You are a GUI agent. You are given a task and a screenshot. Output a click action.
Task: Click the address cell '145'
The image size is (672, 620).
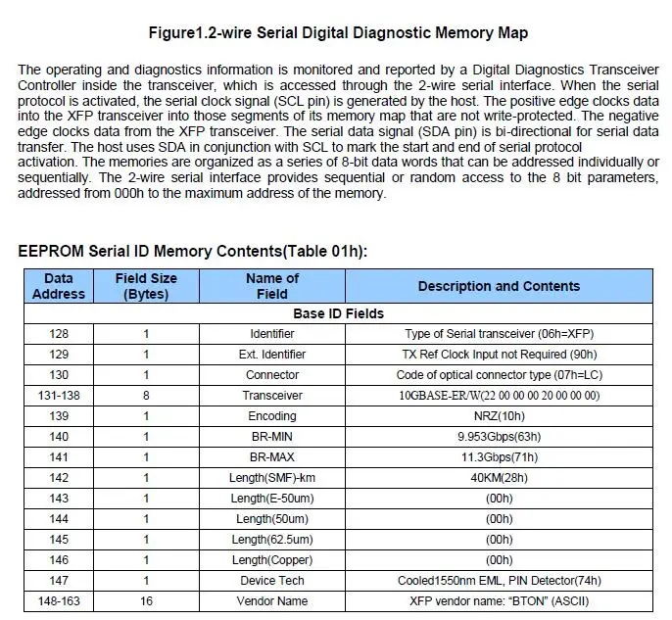click(x=59, y=540)
